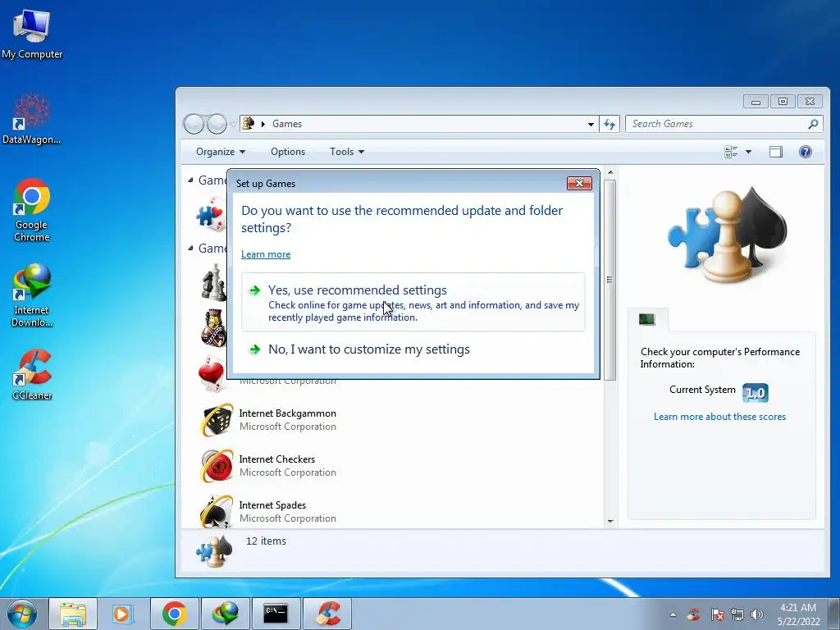Image resolution: width=840 pixels, height=630 pixels.
Task: Click the Hearts game icon in list
Action: point(212,373)
